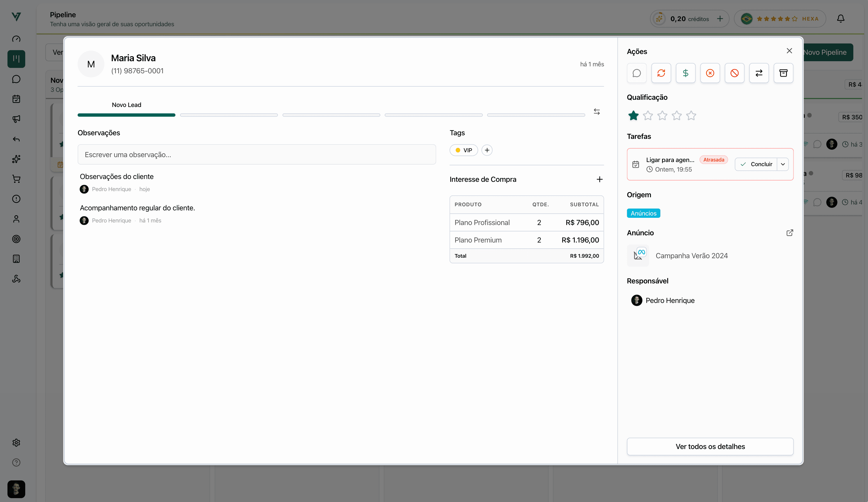Click the VIP tag chip

coord(463,150)
